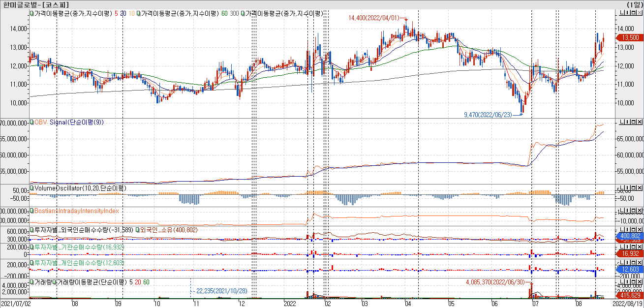
Task: Click L-shaped icon on 외국인순매수수량 panel
Action: (x=622, y=230)
